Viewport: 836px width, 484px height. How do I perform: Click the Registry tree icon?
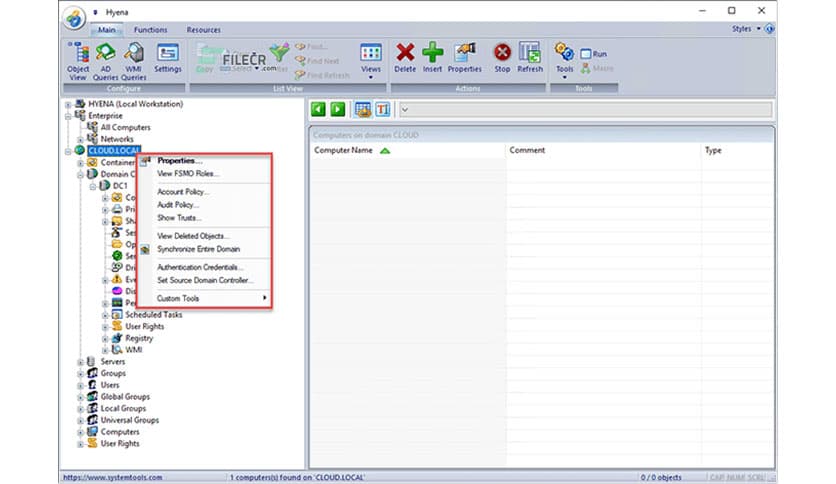[117, 338]
